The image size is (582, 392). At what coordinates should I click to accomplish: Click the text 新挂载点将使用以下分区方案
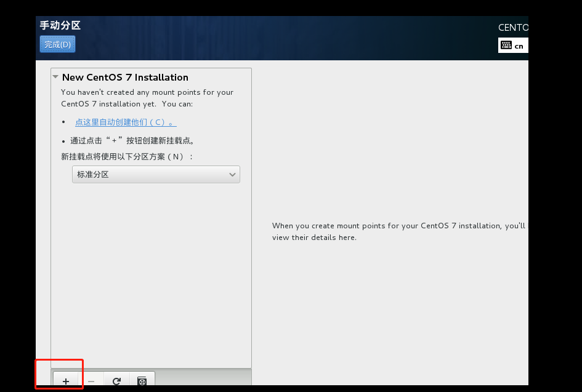(x=127, y=156)
